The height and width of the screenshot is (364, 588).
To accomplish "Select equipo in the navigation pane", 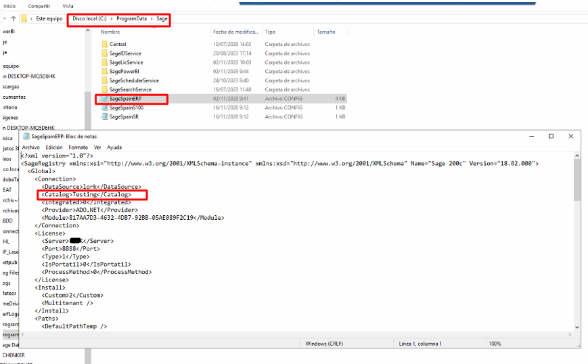I will tap(11, 66).
